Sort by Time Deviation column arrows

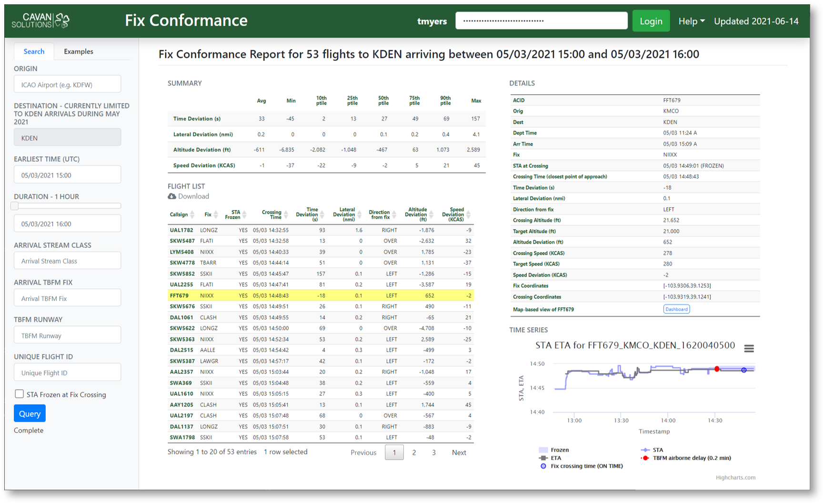click(x=322, y=215)
